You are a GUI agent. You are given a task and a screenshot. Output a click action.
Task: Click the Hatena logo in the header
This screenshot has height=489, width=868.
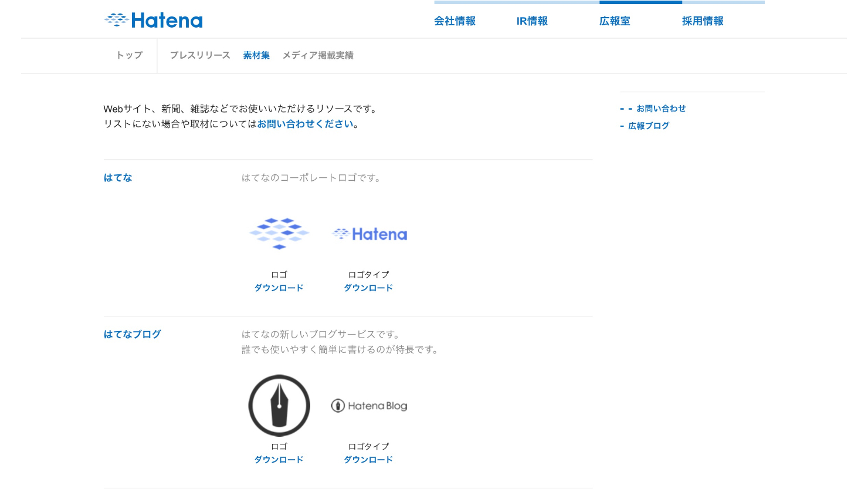pos(154,21)
